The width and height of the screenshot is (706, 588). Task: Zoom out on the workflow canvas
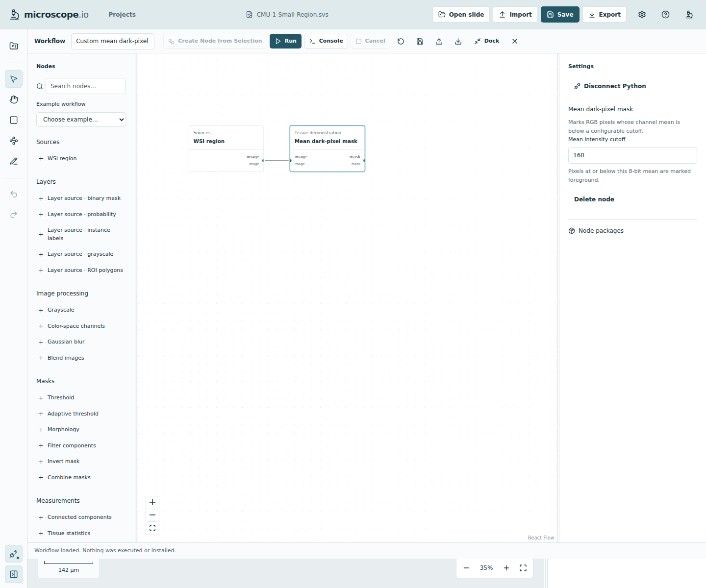click(x=152, y=515)
